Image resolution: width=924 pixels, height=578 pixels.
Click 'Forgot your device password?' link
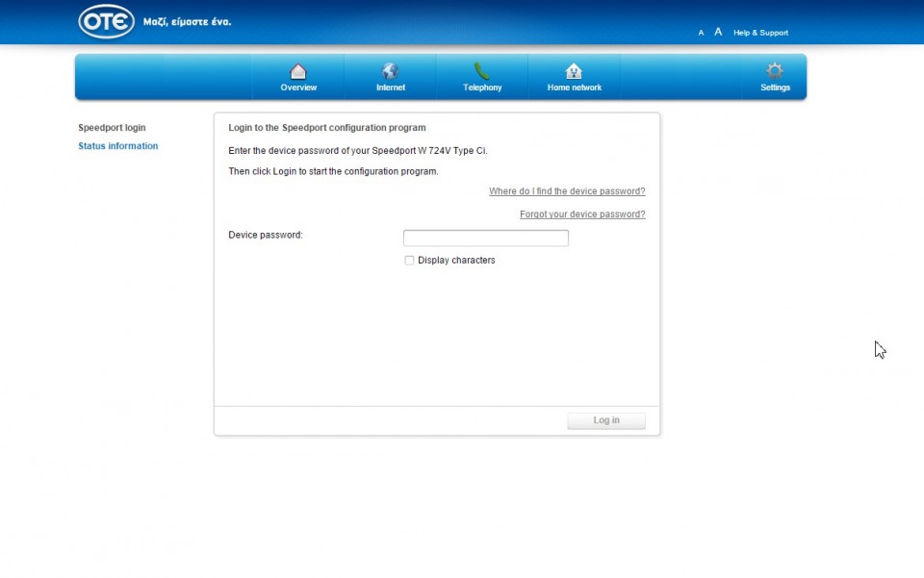tap(582, 214)
